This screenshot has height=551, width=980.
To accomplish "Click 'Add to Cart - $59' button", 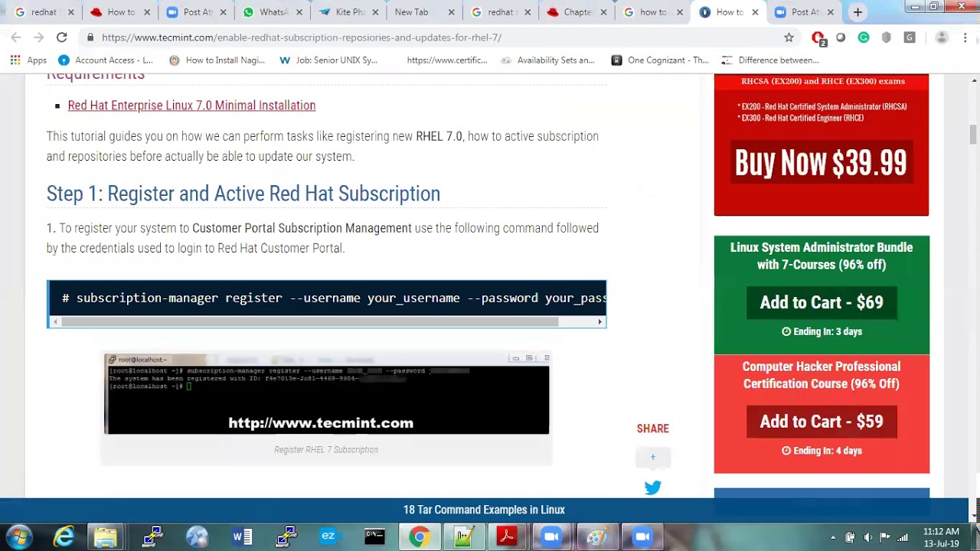I will click(822, 422).
